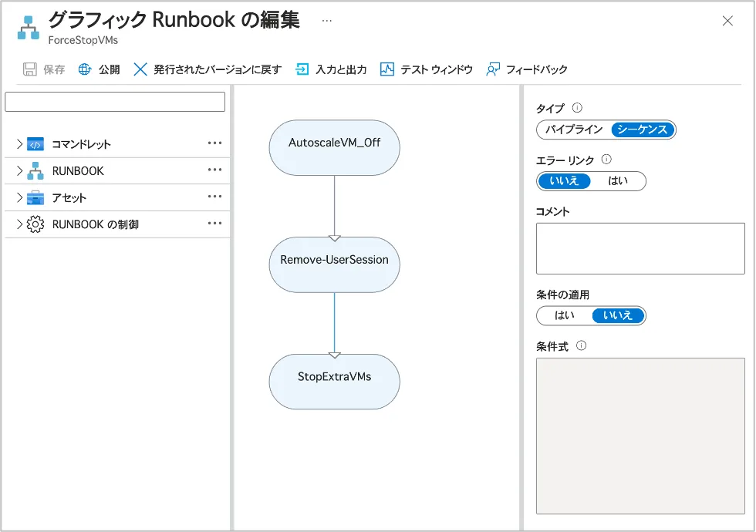756x532 pixels.
Task: Open the ellipsis menu for RUNBOOK row
Action: [x=214, y=170]
